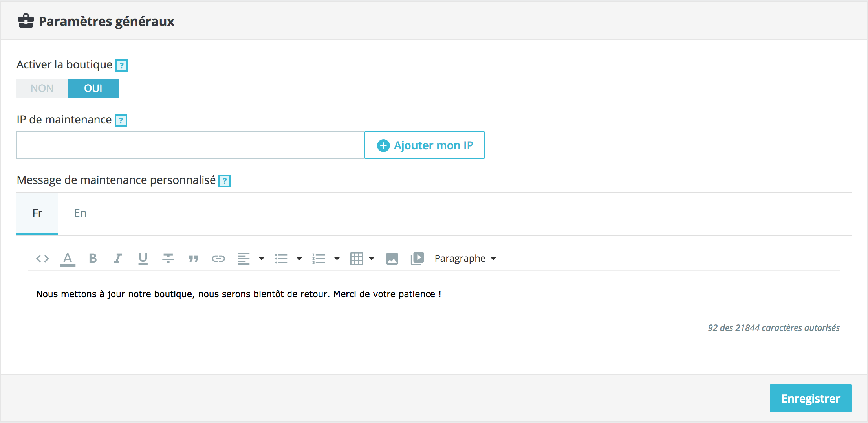Toggle bold formatting in editor

[93, 258]
